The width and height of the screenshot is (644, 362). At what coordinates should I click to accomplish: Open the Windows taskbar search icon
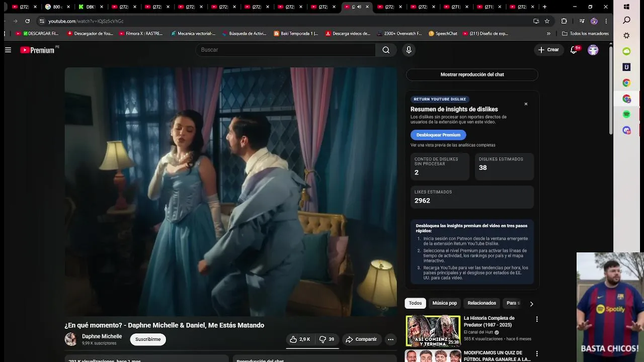tap(626, 20)
